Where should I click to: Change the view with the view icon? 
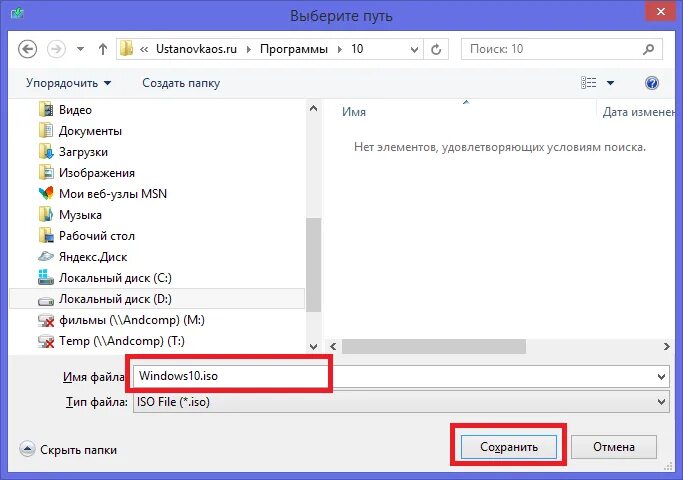point(588,82)
